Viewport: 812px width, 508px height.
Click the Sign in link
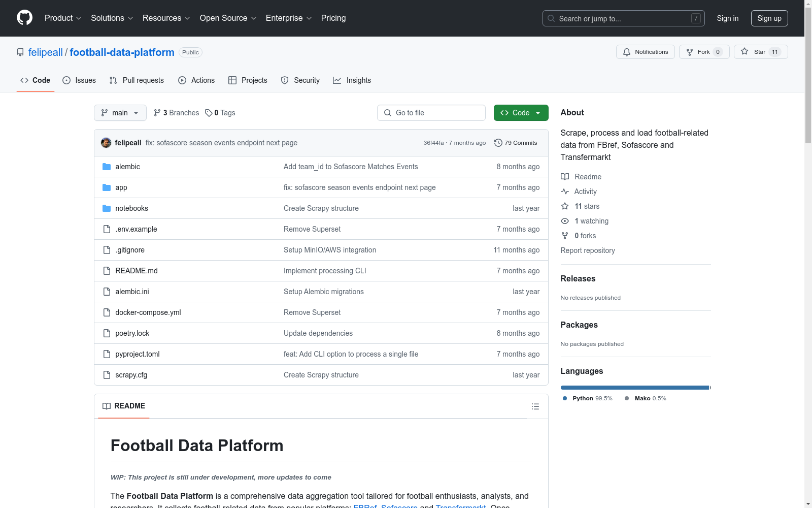point(728,18)
